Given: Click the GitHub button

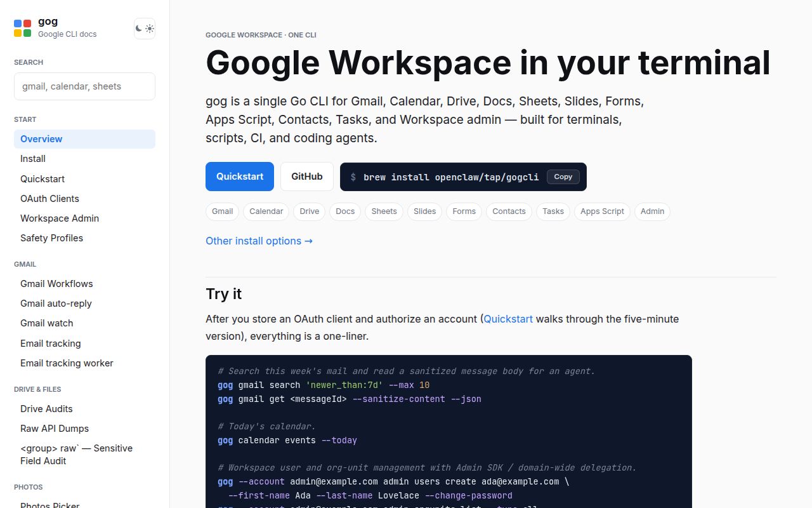Looking at the screenshot, I should coord(307,177).
